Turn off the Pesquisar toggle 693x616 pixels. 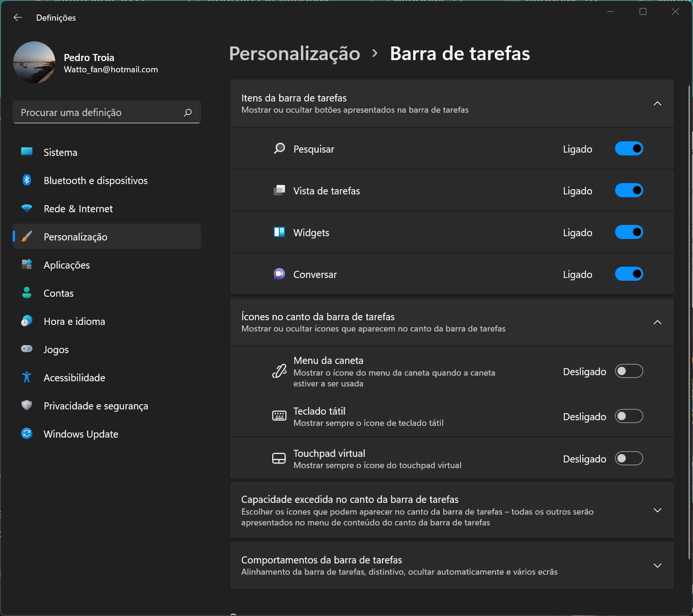pyautogui.click(x=629, y=149)
